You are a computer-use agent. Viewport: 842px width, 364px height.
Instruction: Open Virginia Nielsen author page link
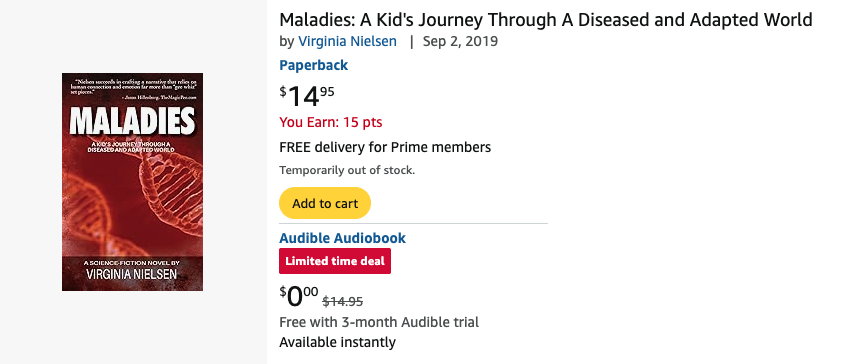[x=347, y=41]
